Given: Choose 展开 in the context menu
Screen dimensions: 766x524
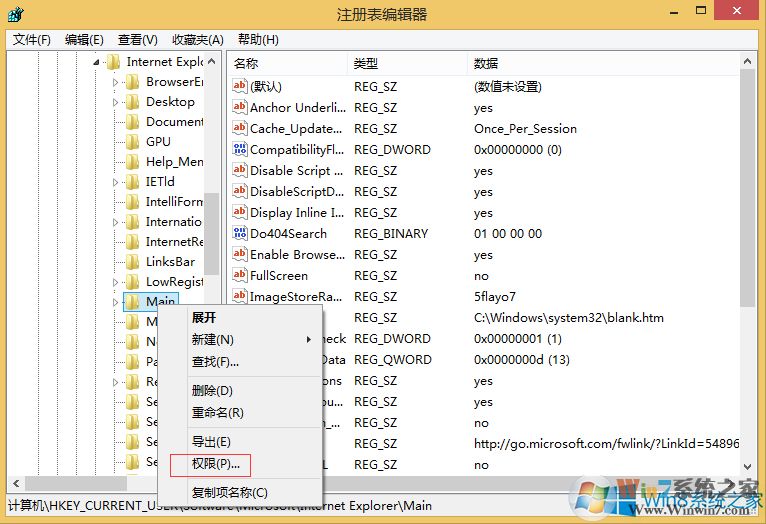Looking at the screenshot, I should coord(204,317).
